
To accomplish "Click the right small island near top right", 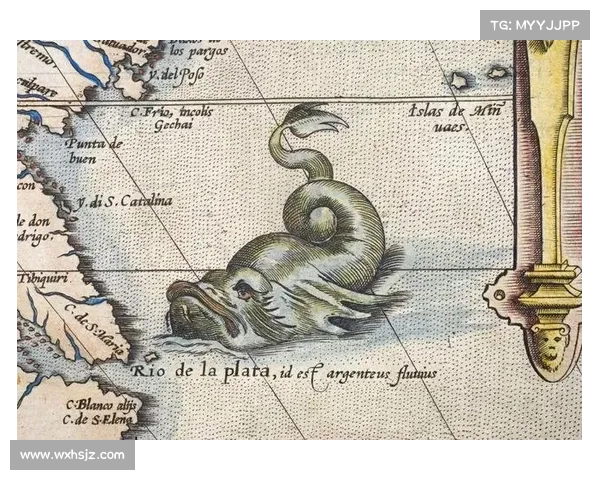I will click(497, 72).
